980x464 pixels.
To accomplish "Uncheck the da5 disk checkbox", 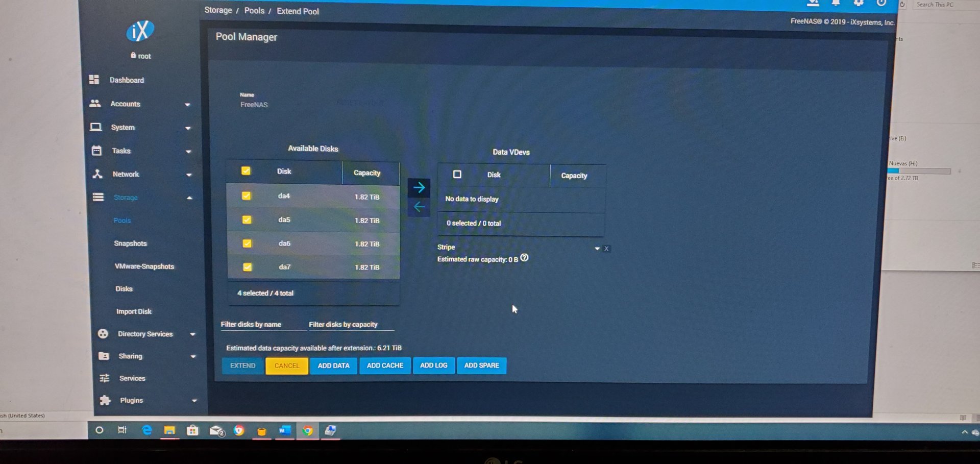I will [247, 219].
